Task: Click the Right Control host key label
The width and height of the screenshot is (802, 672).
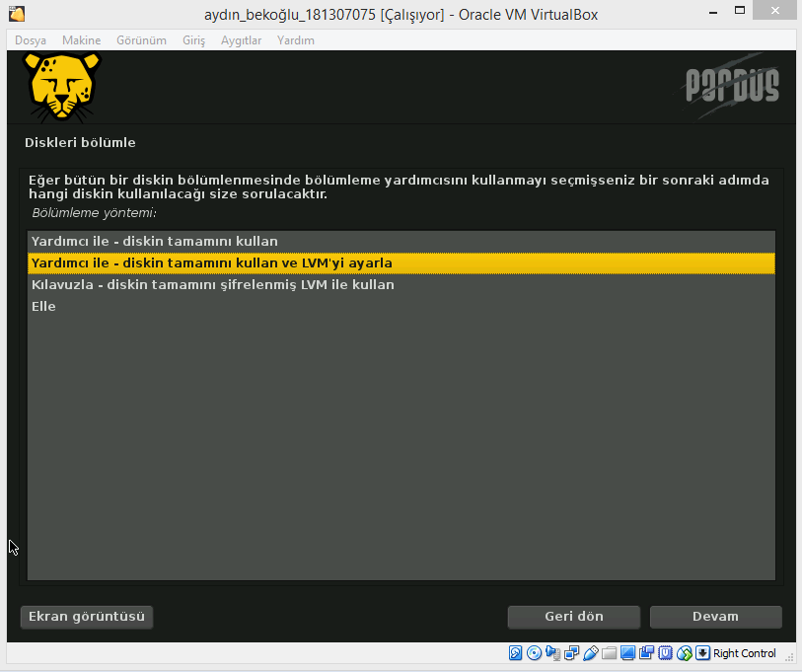Action: [745, 653]
